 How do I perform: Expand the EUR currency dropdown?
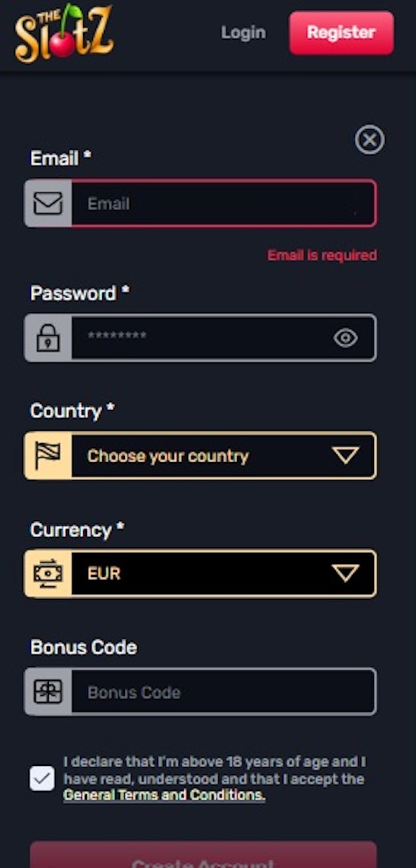point(200,573)
